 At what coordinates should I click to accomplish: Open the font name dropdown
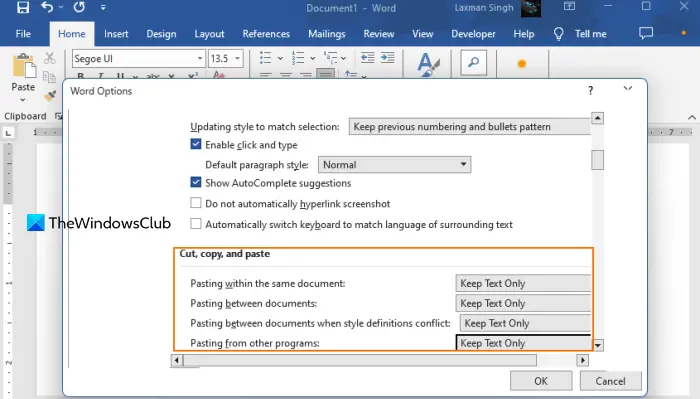tap(200, 58)
